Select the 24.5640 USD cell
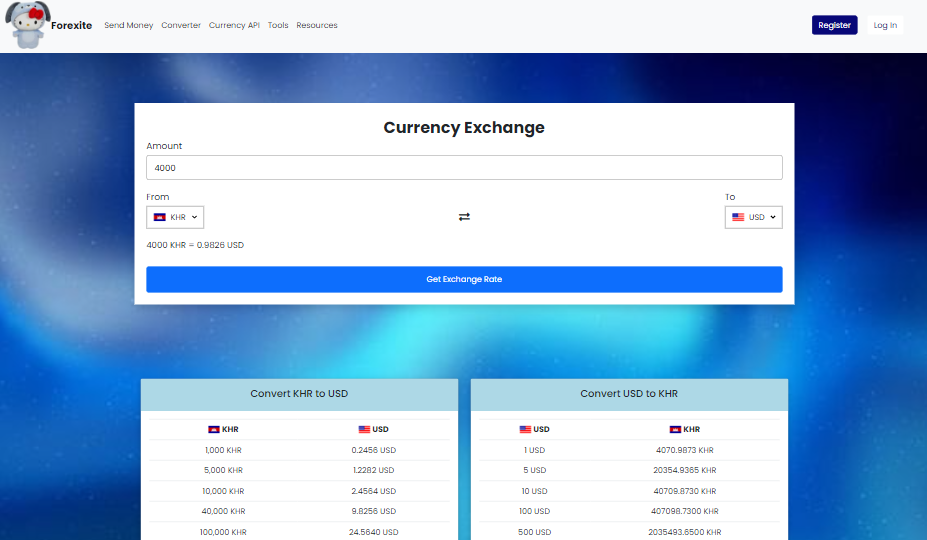927x540 pixels. (x=374, y=532)
